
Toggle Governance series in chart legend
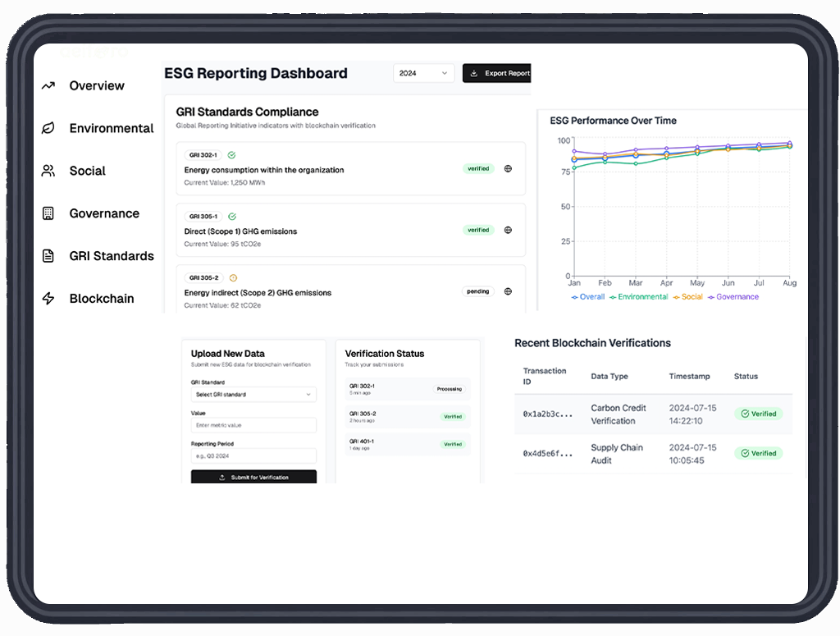[733, 297]
